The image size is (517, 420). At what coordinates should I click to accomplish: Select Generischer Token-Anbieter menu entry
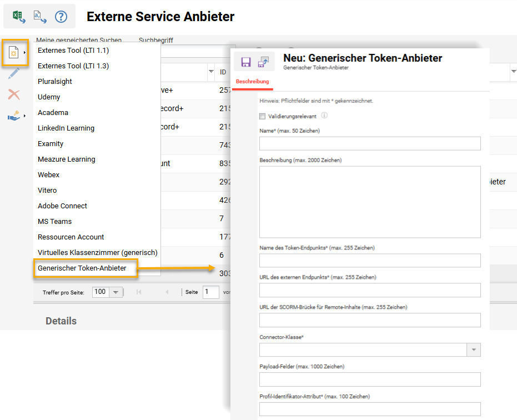coord(82,268)
